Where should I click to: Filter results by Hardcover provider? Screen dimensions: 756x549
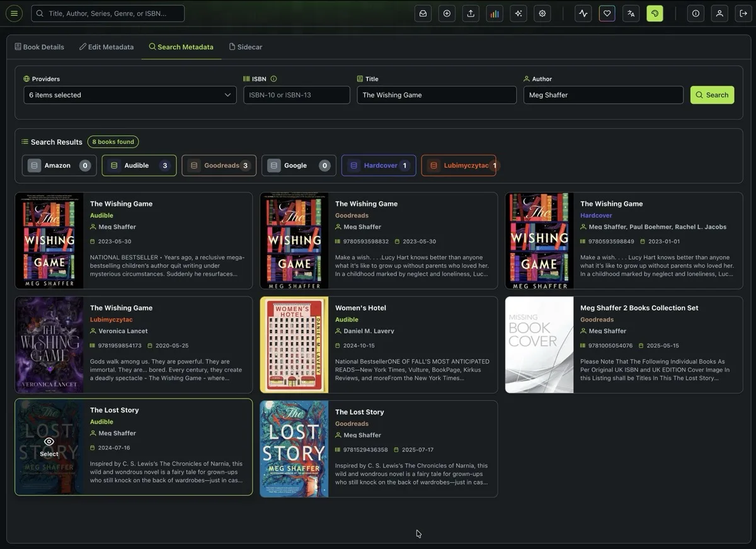coord(379,166)
